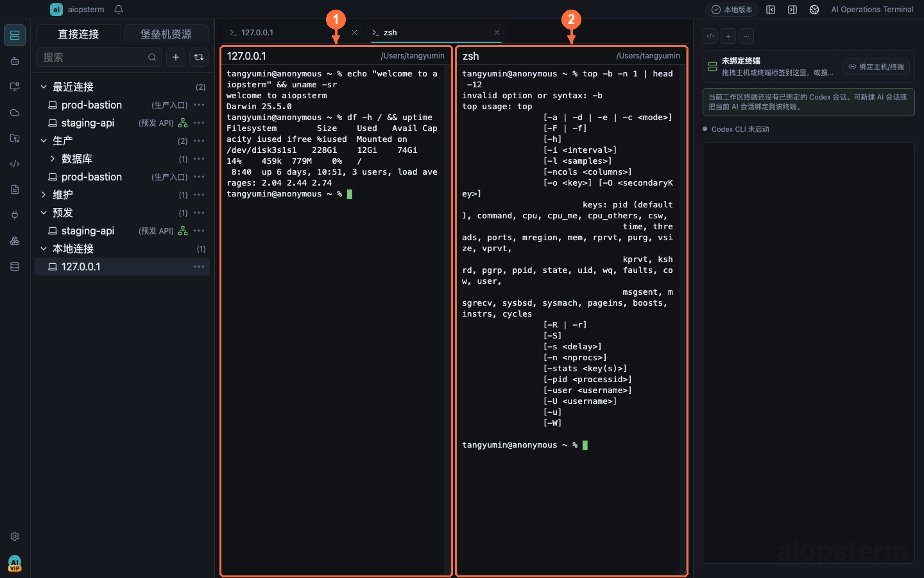The image size is (924, 578).
Task: Click the plus button beside host search
Action: pos(176,57)
